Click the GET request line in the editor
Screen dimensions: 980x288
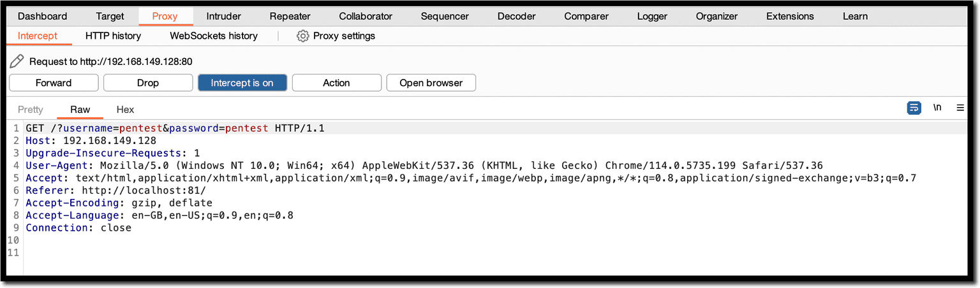point(175,129)
